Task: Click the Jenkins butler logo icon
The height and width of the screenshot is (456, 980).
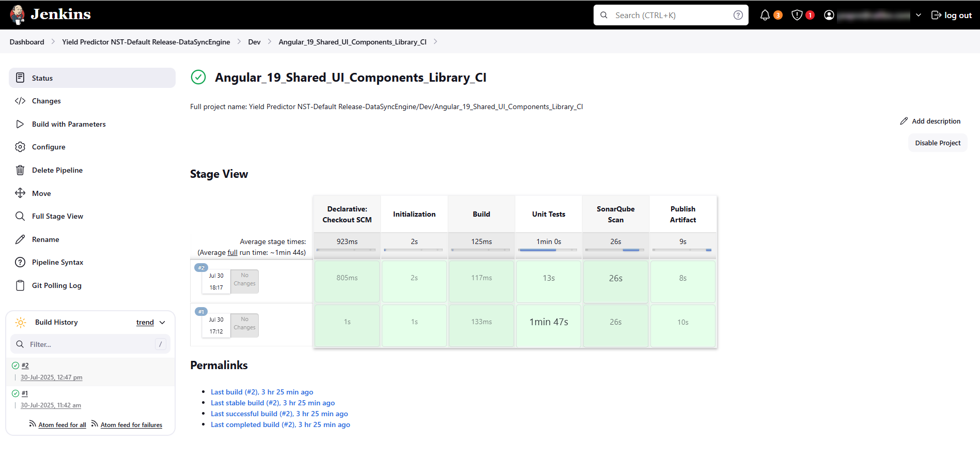Action: click(x=18, y=15)
